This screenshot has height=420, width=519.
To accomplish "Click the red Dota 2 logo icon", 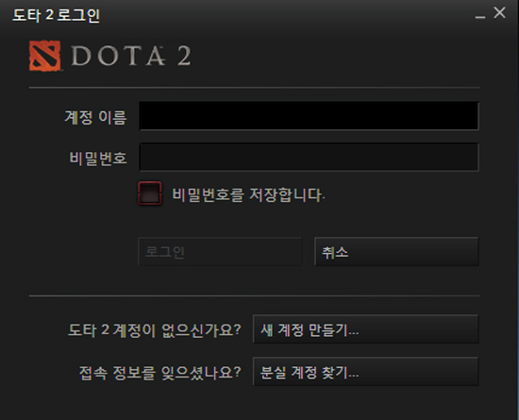I will (x=44, y=56).
